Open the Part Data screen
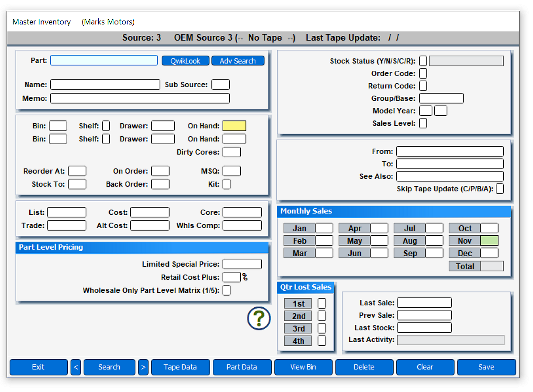The width and height of the screenshot is (533, 392). pyautogui.click(x=242, y=367)
